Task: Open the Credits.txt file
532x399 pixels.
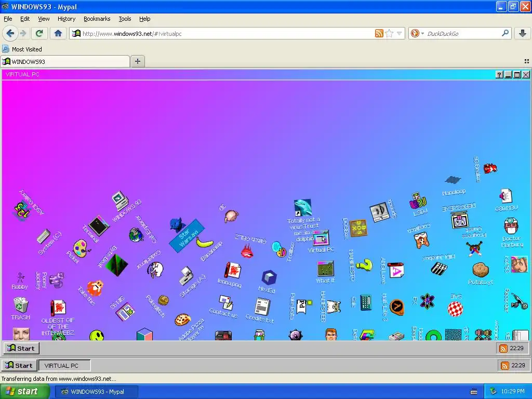Action: (x=262, y=305)
